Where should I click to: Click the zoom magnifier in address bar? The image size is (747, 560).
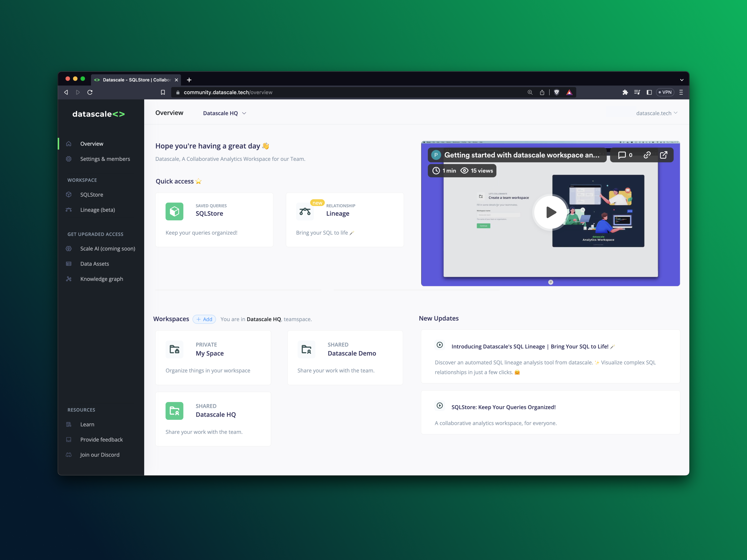[x=530, y=92]
